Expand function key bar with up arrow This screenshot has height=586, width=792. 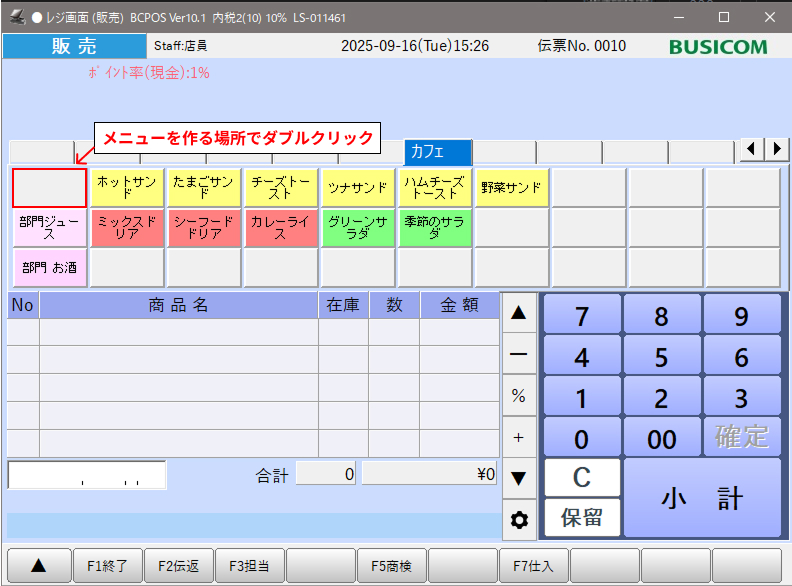point(38,566)
